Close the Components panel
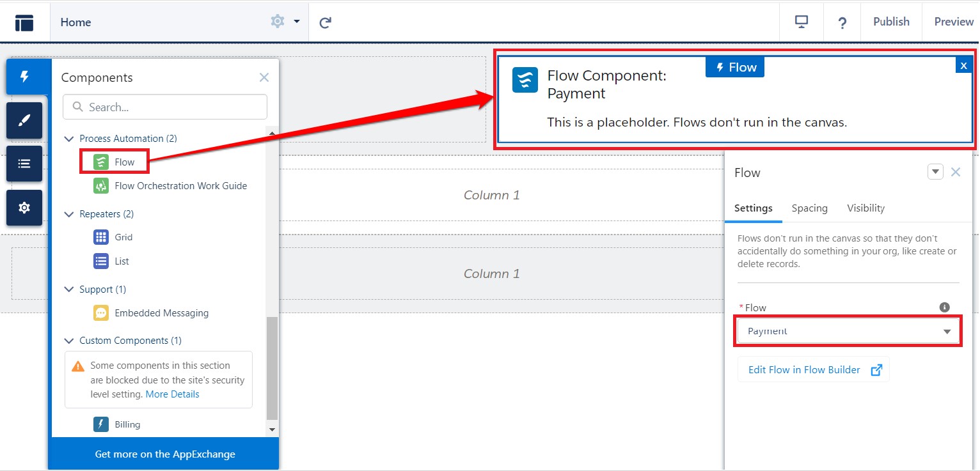980x471 pixels. 264,77
